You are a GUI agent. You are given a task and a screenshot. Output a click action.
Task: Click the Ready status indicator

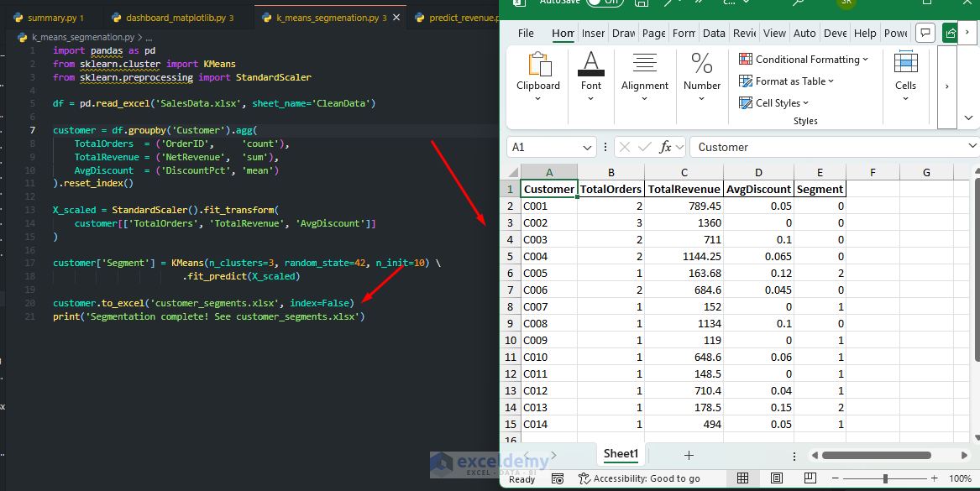[521, 479]
